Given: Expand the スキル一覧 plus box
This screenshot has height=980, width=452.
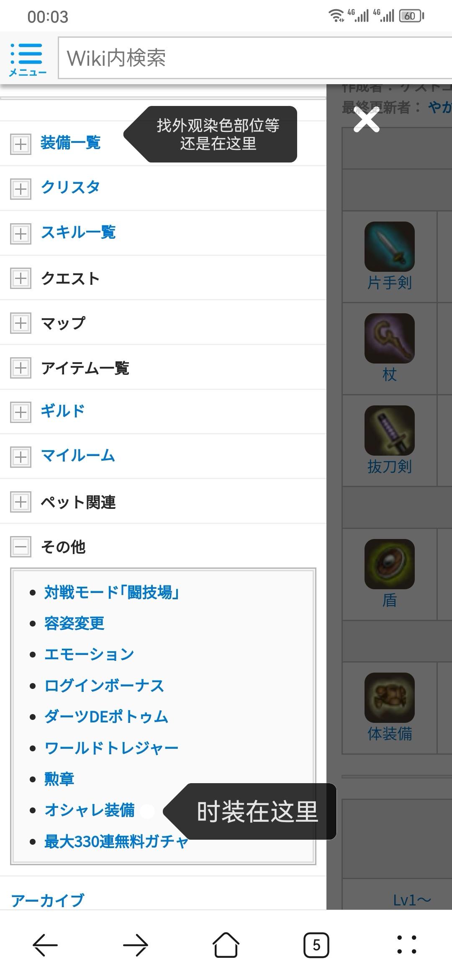Looking at the screenshot, I should [21, 234].
